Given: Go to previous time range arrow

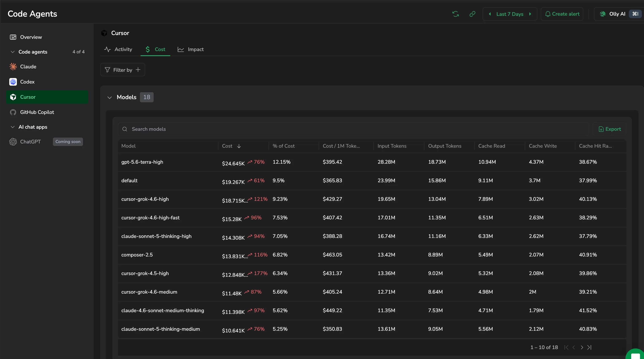Looking at the screenshot, I should [490, 14].
